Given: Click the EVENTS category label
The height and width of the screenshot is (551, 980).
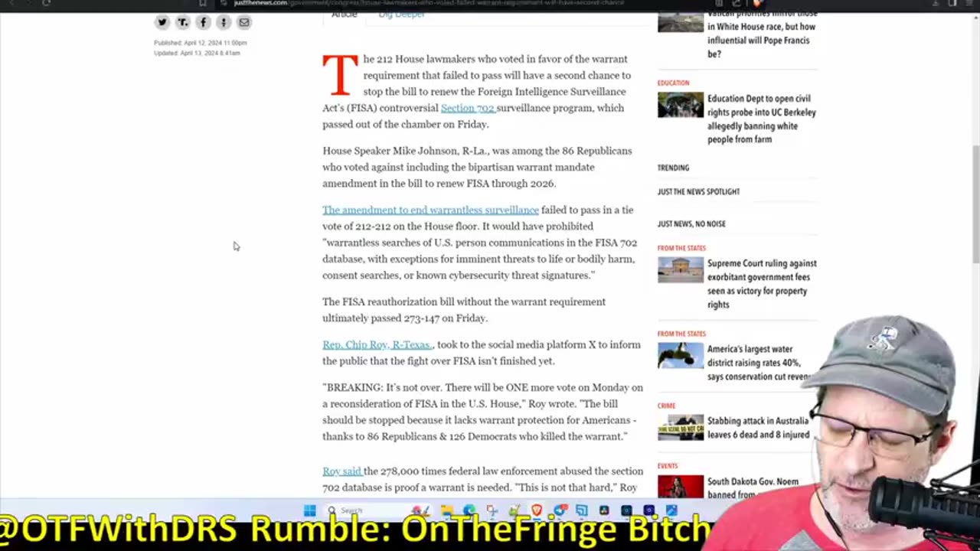Looking at the screenshot, I should click(667, 465).
